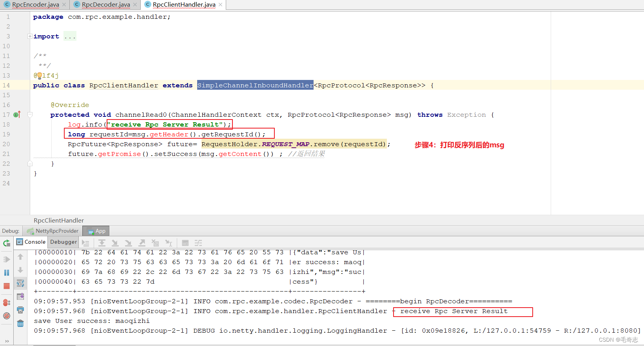Image resolution: width=644 pixels, height=346 pixels.
Task: Click hex dump row 00000010
Action: (200, 252)
